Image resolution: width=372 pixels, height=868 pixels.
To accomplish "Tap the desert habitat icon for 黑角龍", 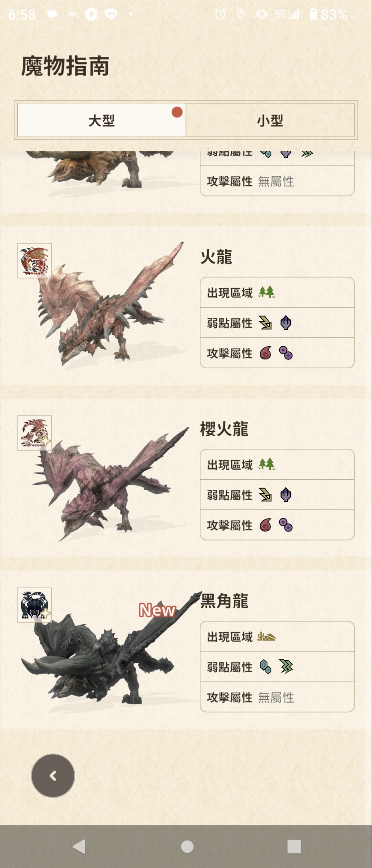I will pos(267,637).
